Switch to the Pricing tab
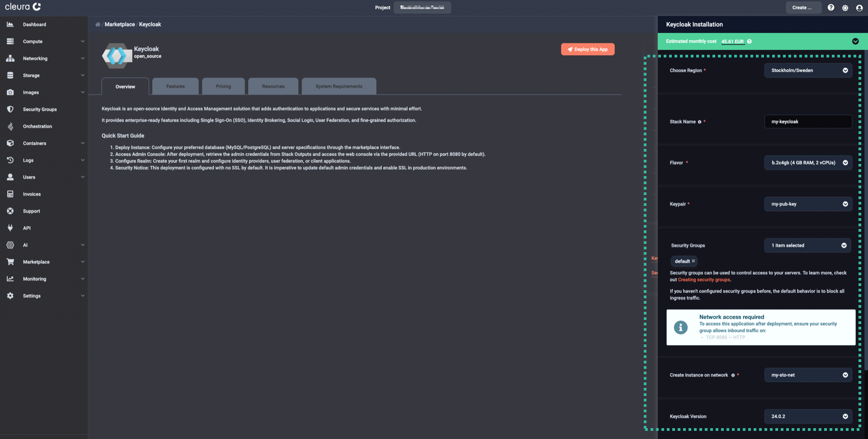This screenshot has width=868, height=439. 223,86
